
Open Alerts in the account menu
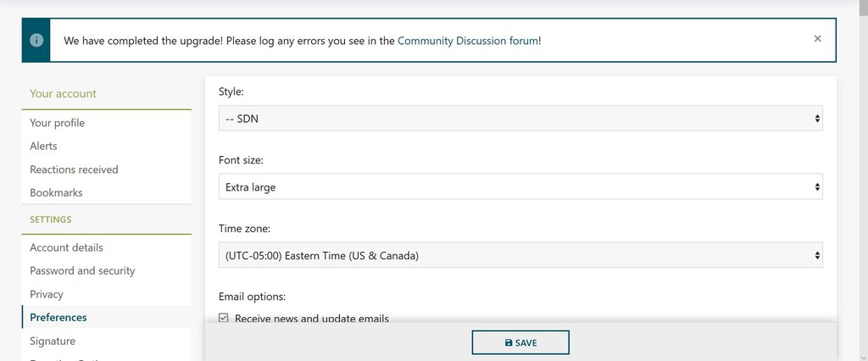coord(44,146)
